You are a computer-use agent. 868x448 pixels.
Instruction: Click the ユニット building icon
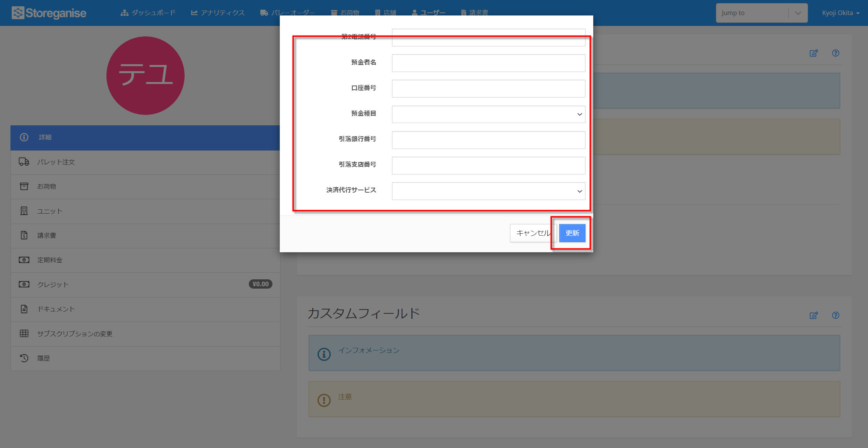[x=24, y=211]
